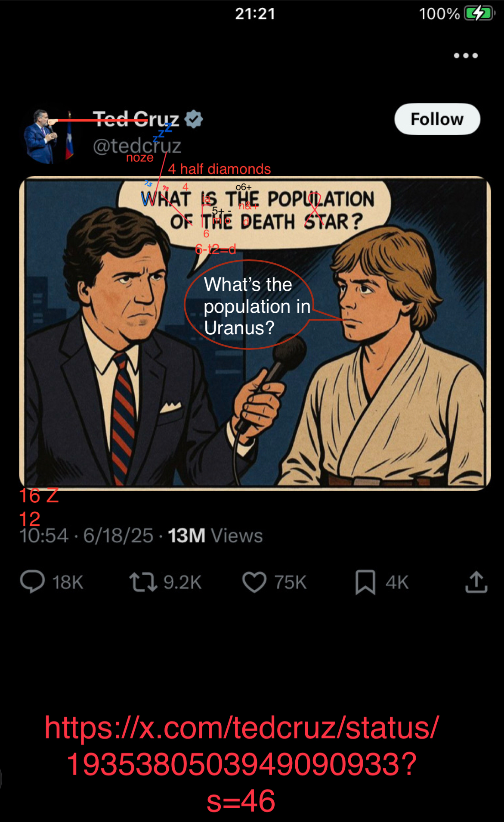Image resolution: width=504 pixels, height=822 pixels.
Task: Tap the repost arrows icon
Action: 143,582
